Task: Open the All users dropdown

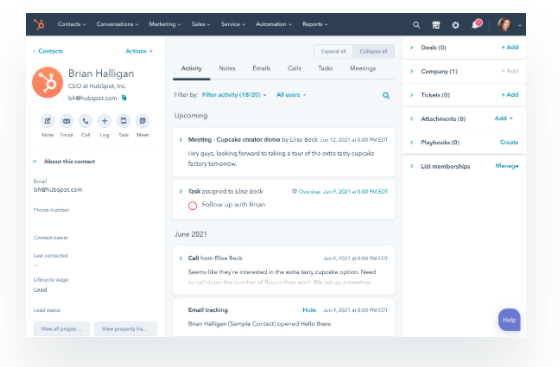Action: point(291,95)
